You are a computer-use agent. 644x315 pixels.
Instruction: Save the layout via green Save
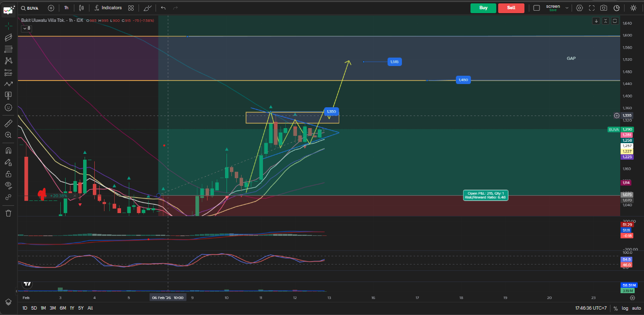tap(553, 10)
